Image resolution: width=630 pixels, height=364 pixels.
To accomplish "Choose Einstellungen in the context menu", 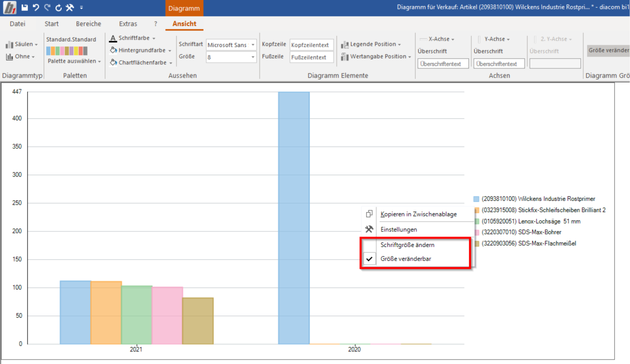I will pos(418,230).
